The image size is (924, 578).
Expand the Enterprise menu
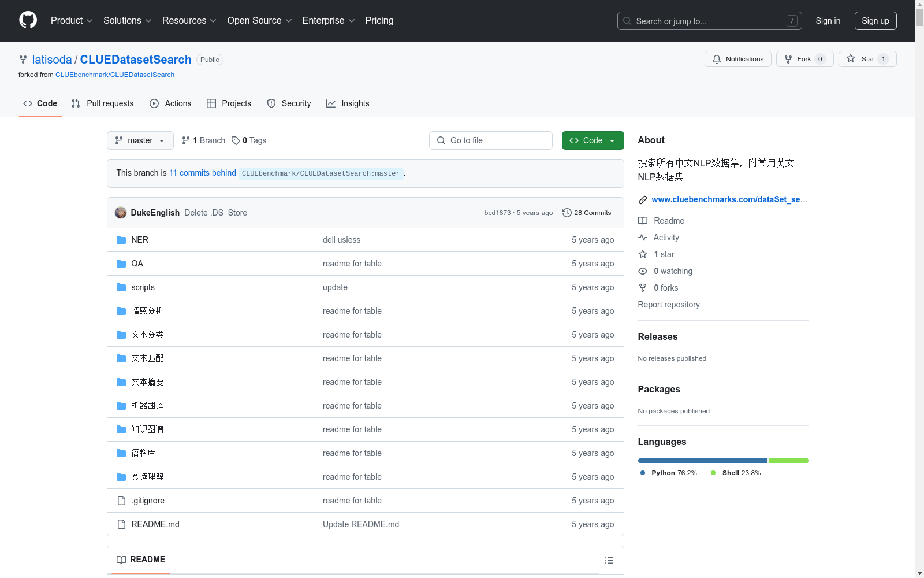tap(329, 20)
